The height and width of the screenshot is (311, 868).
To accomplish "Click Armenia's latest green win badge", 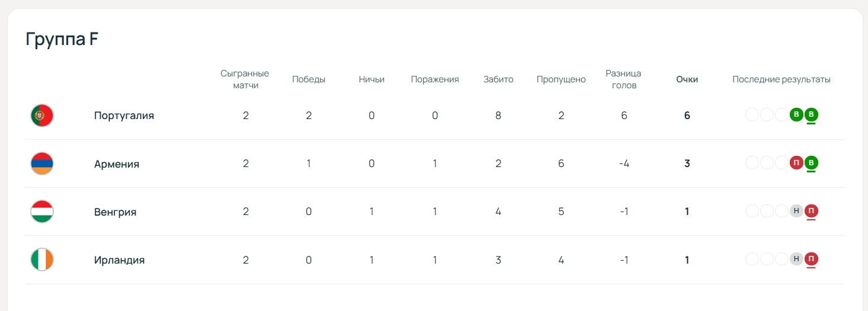I will (x=811, y=163).
